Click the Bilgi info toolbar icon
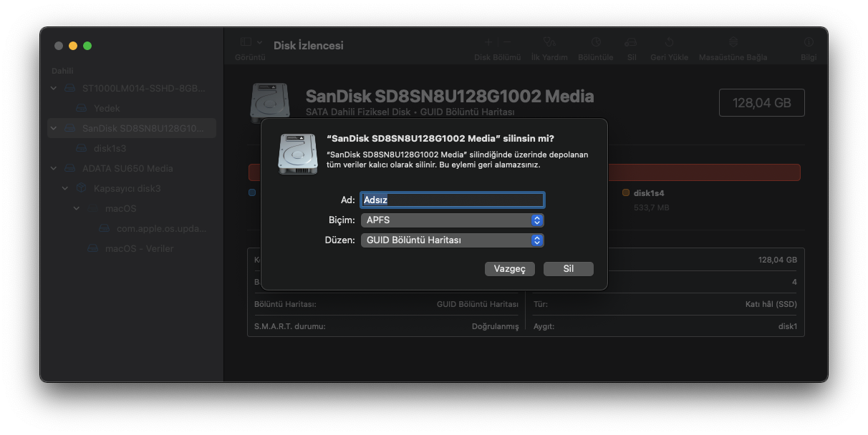Screen dimensions: 868x435 [809, 43]
